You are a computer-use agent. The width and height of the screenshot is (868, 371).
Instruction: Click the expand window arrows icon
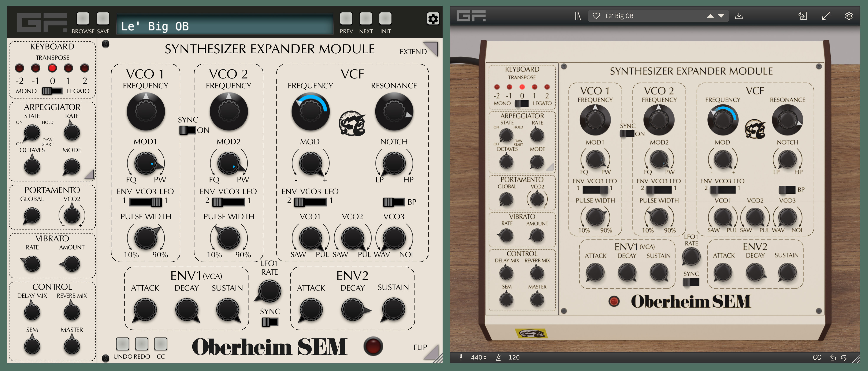coord(826,16)
